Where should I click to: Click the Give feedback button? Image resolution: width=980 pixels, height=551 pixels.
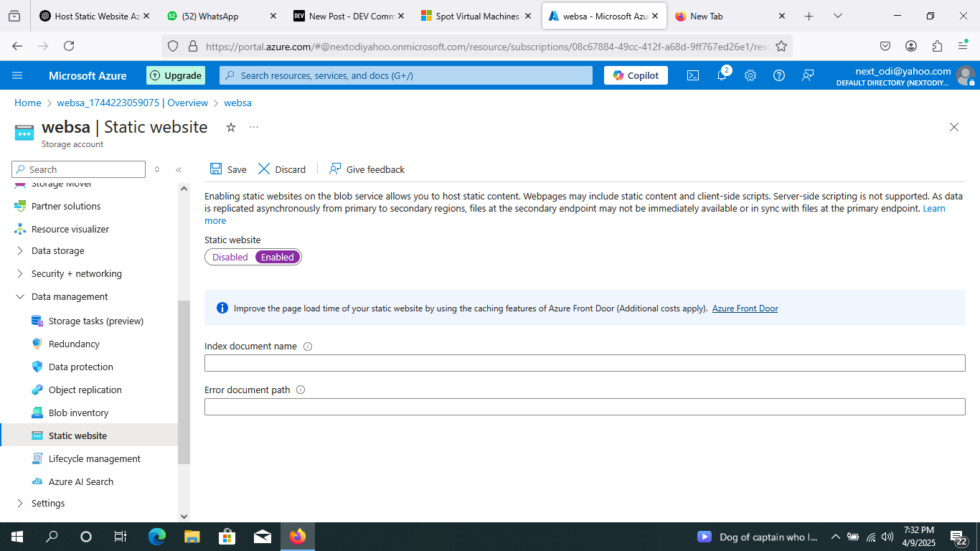point(367,169)
